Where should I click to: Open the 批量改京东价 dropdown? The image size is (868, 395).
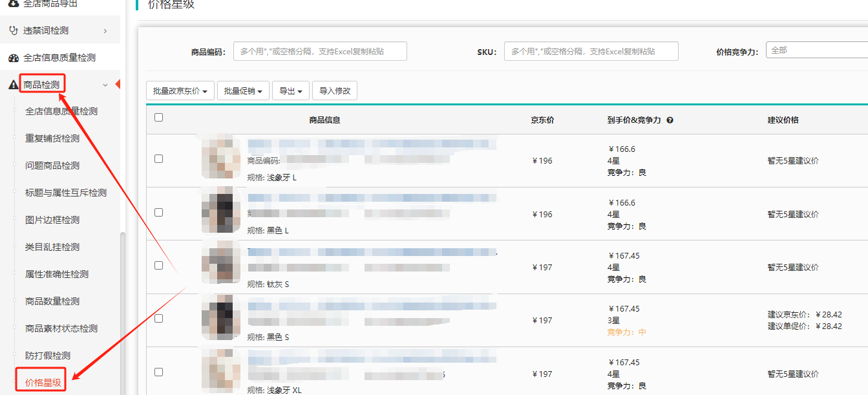[180, 91]
